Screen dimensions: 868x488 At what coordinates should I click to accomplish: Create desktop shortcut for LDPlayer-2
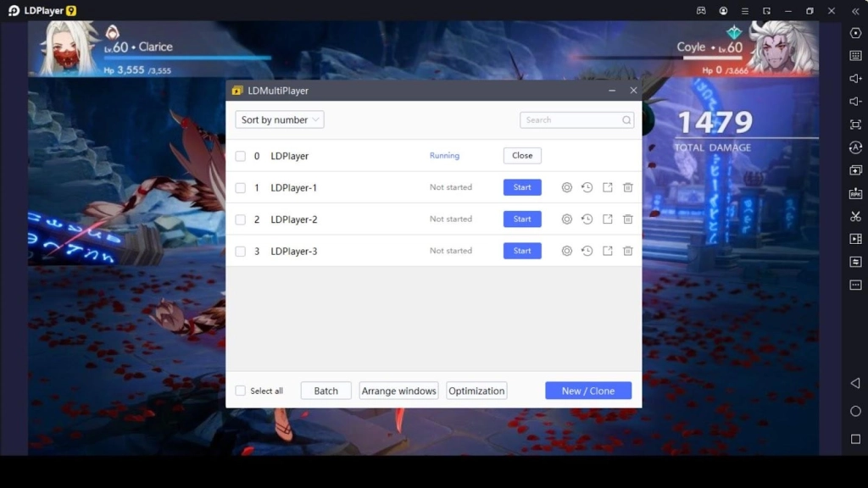607,219
